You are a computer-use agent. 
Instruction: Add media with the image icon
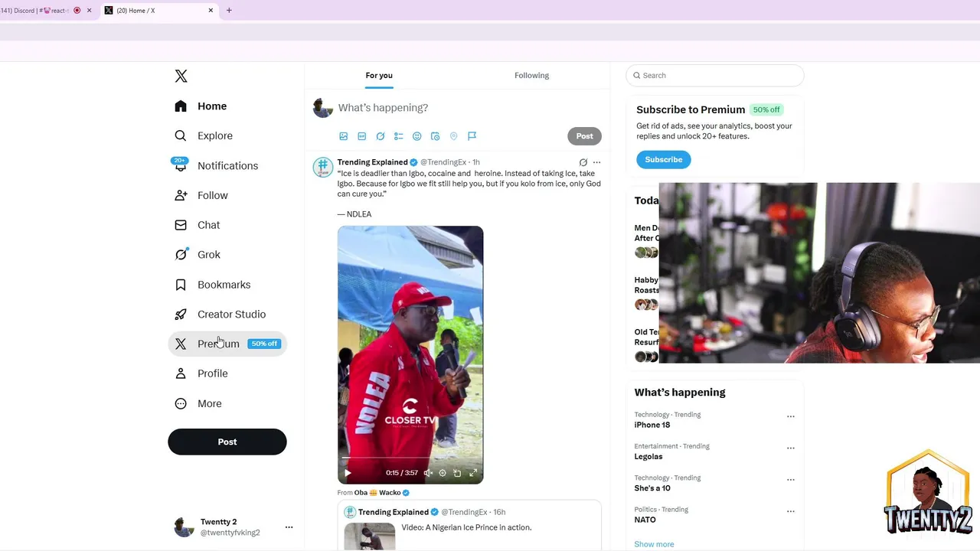[x=344, y=136]
